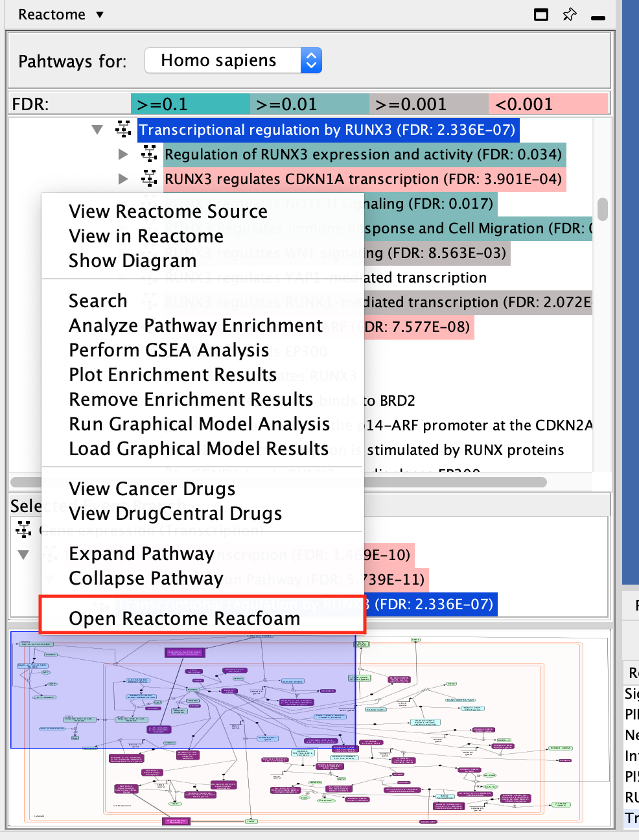Choose Analyze Pathway Enrichment from context menu
The image size is (639, 840).
pos(196,325)
